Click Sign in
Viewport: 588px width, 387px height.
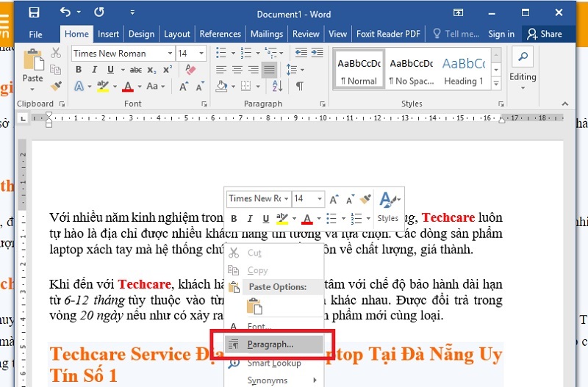(501, 34)
